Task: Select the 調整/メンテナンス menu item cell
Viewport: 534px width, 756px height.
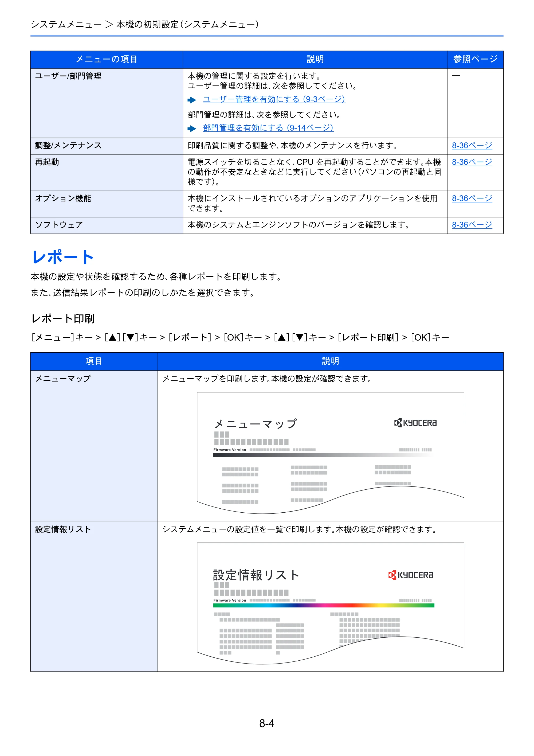Action: click(107, 146)
